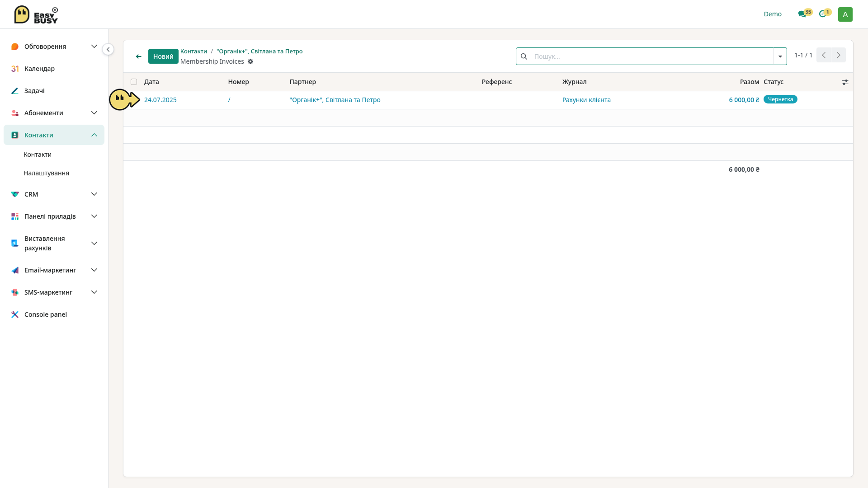Click the Новий button
Viewport: 868px width, 488px height.
(x=163, y=56)
